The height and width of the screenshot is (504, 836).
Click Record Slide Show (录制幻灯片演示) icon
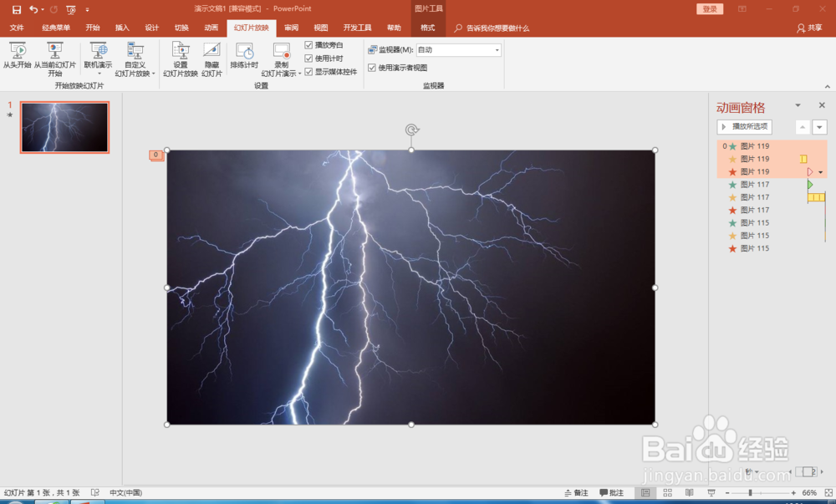[x=281, y=51]
